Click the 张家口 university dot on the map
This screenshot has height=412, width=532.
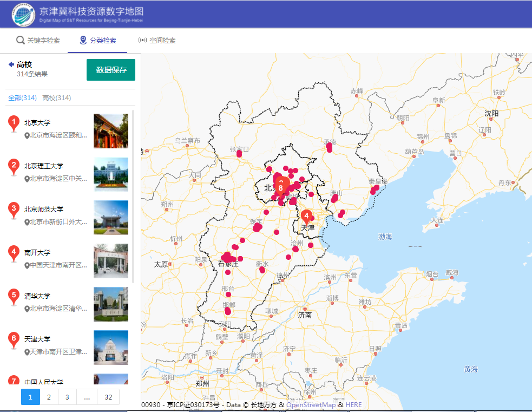239,154
